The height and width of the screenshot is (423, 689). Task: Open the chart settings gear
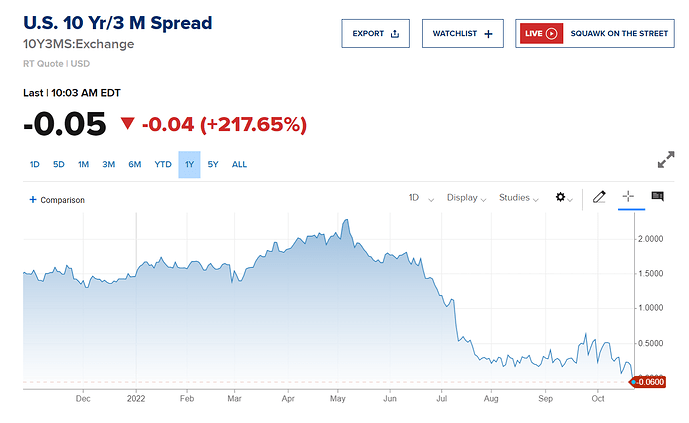click(561, 198)
